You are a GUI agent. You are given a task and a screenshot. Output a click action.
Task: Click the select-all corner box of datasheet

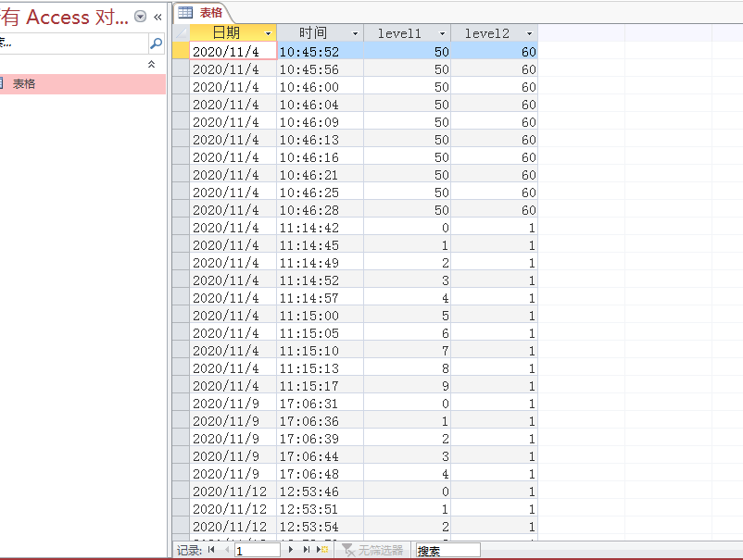pyautogui.click(x=181, y=32)
